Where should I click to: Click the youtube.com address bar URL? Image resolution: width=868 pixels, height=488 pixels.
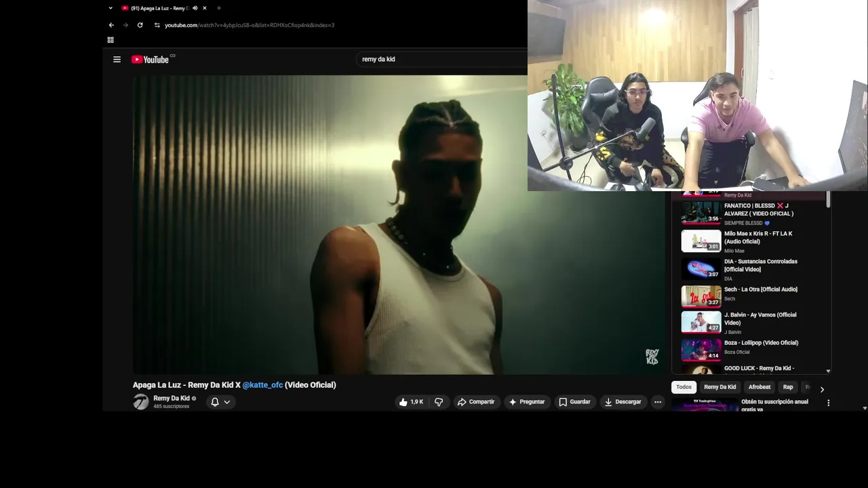pyautogui.click(x=250, y=25)
